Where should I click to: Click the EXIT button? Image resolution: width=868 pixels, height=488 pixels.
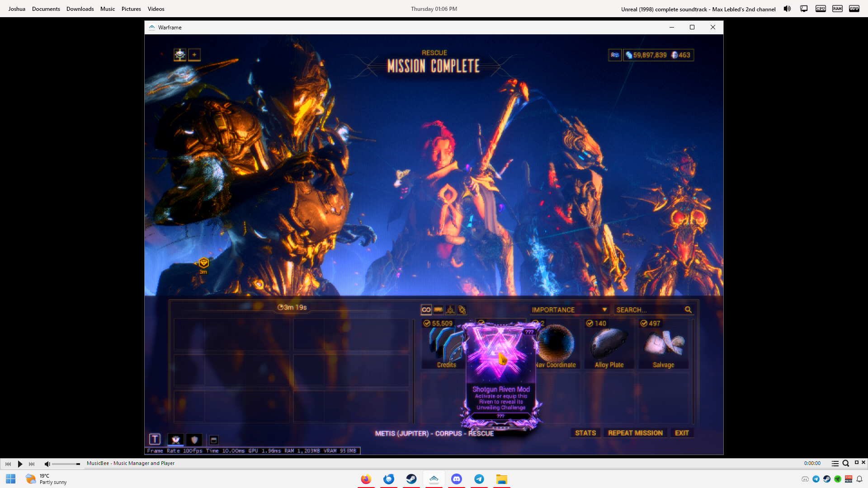pos(682,433)
